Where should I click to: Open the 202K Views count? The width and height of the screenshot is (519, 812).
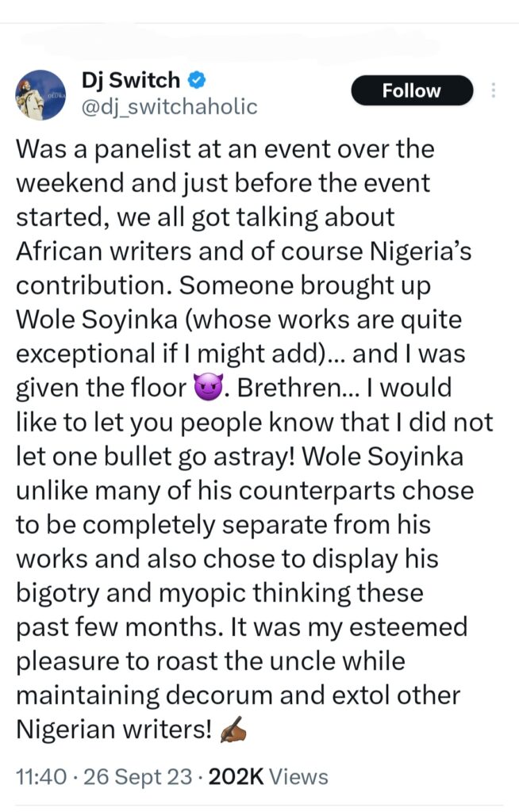tap(267, 776)
